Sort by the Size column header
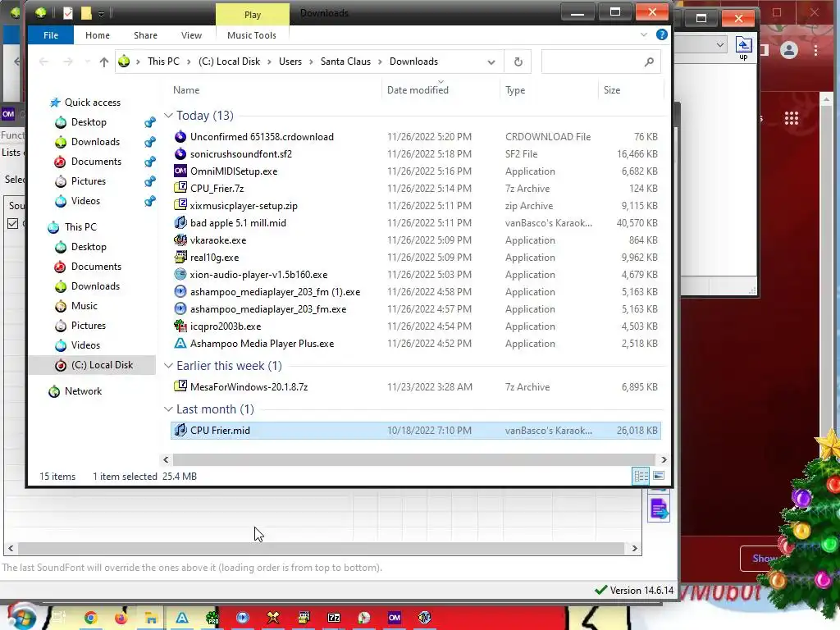The width and height of the screenshot is (840, 630). click(x=612, y=90)
